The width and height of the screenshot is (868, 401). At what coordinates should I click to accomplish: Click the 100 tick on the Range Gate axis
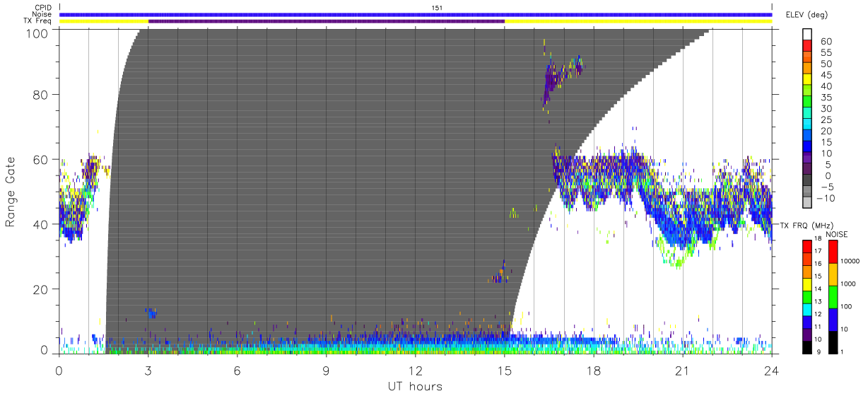pos(37,33)
